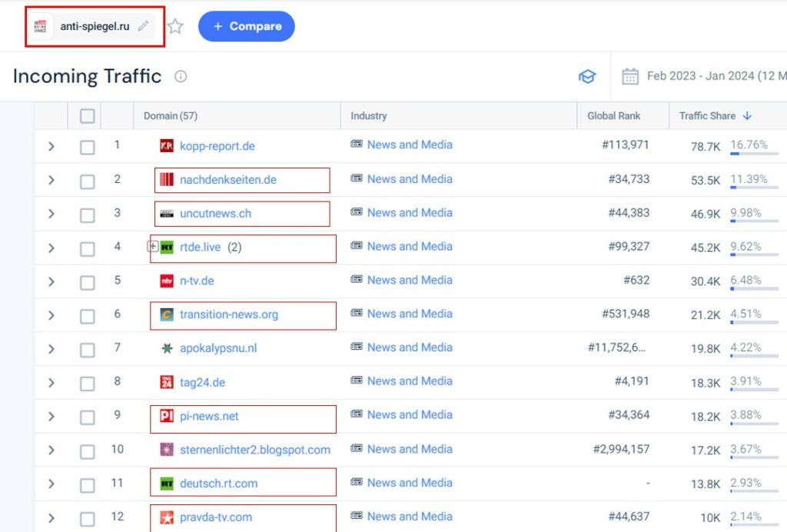Expand the kopp-report.de row
787x532 pixels.
point(51,146)
